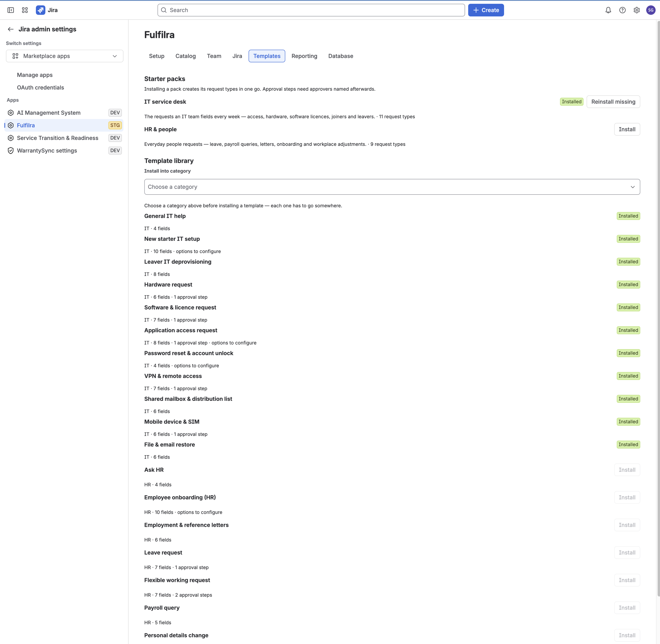
Task: Go back with the arrow beside Jira admin settings
Action: [x=11, y=29]
